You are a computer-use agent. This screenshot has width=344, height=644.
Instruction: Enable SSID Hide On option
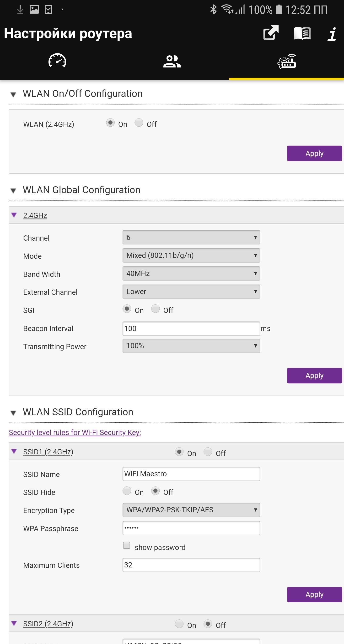[127, 491]
